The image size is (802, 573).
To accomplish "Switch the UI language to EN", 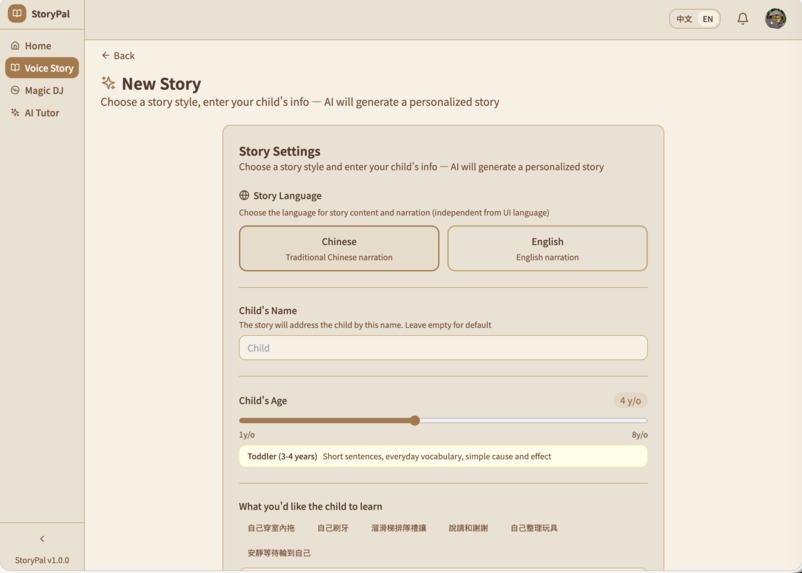I will click(x=708, y=19).
